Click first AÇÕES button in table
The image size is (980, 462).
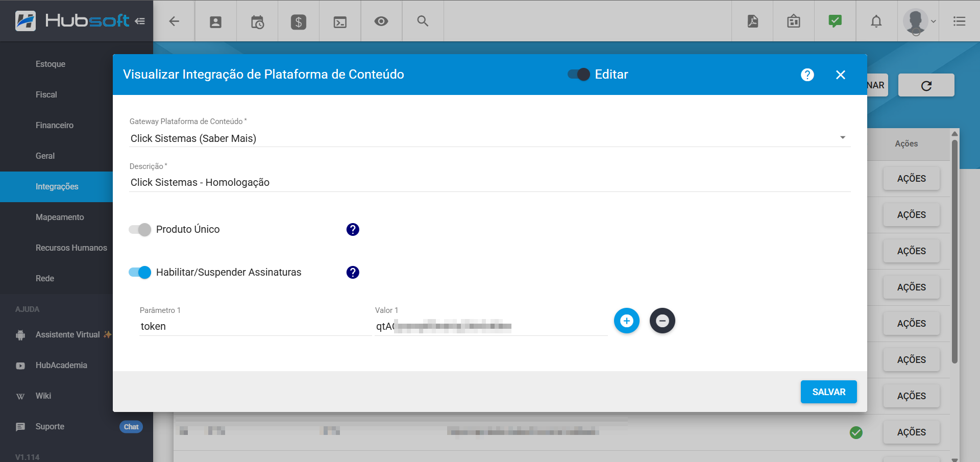click(911, 179)
